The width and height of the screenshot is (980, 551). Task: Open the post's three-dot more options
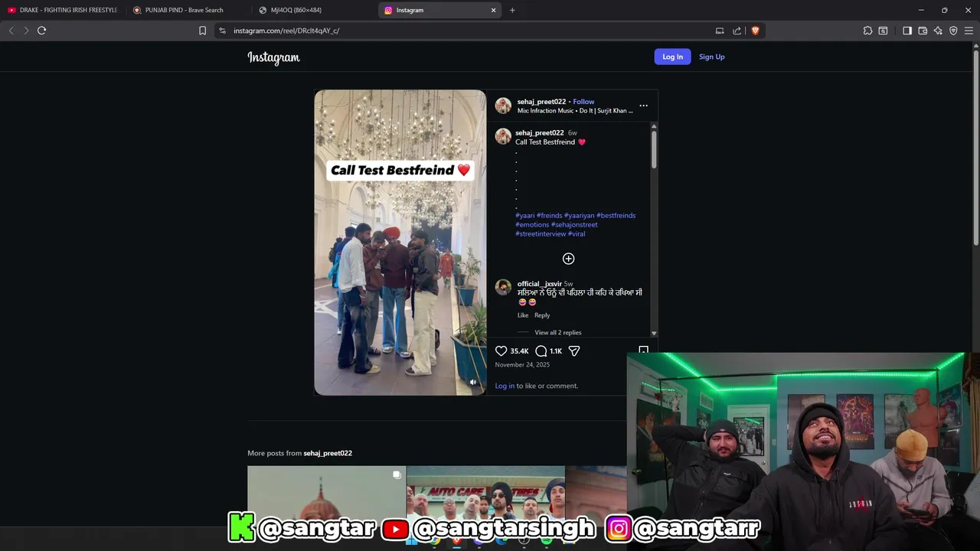tap(643, 106)
